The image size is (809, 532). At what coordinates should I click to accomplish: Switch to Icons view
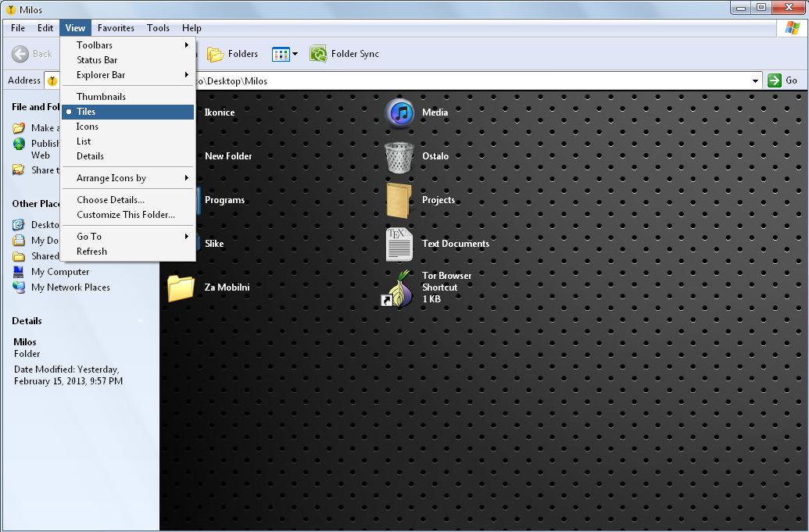point(127,127)
